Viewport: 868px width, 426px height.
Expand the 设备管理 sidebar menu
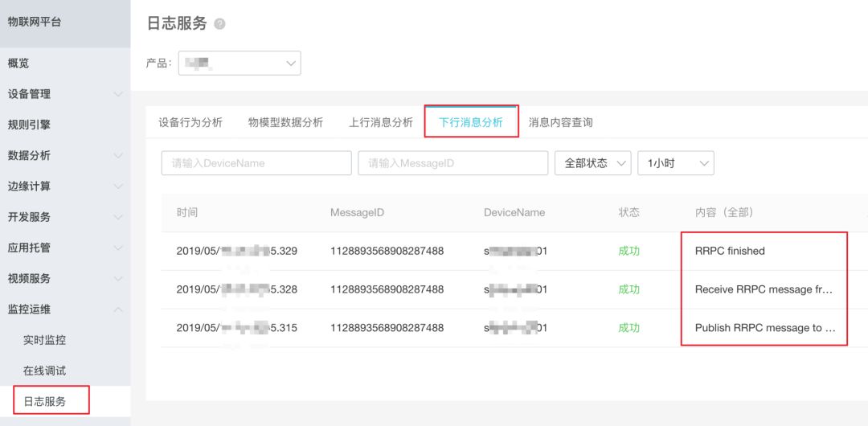click(x=65, y=94)
